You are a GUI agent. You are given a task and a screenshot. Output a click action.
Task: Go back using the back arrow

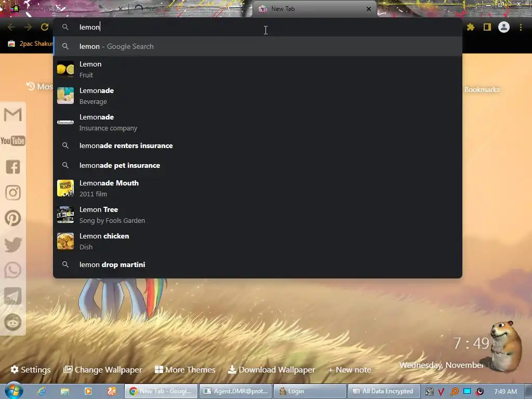tap(11, 27)
